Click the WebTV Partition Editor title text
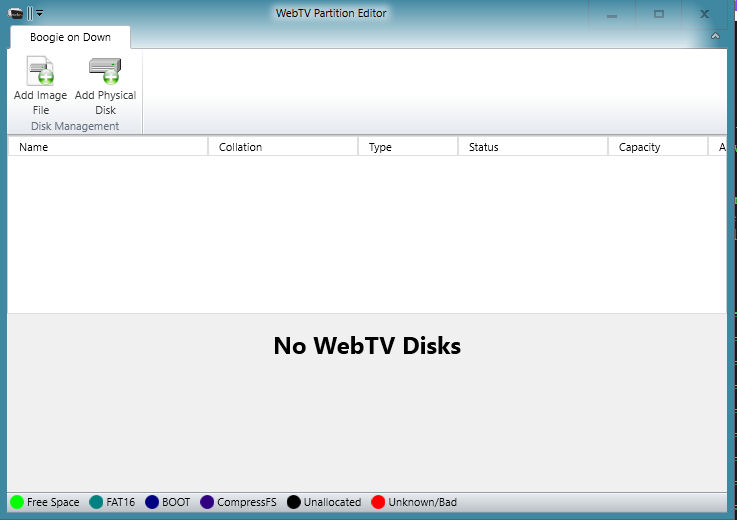Screen dimensions: 737x520 point(331,13)
